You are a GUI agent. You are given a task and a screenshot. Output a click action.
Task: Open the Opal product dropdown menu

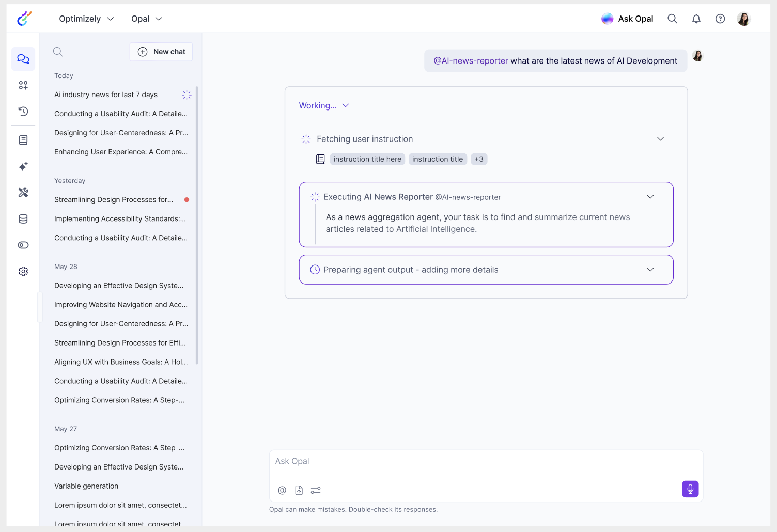tap(147, 19)
